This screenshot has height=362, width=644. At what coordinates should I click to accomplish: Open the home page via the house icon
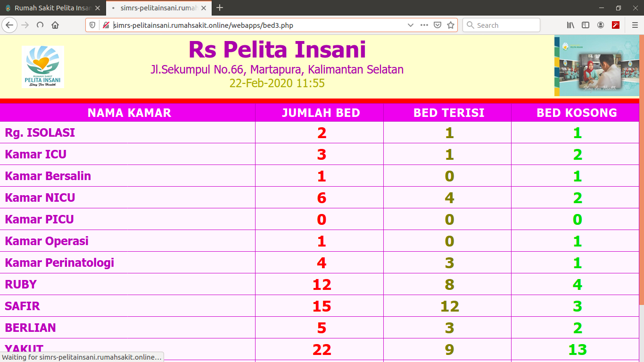click(x=55, y=25)
